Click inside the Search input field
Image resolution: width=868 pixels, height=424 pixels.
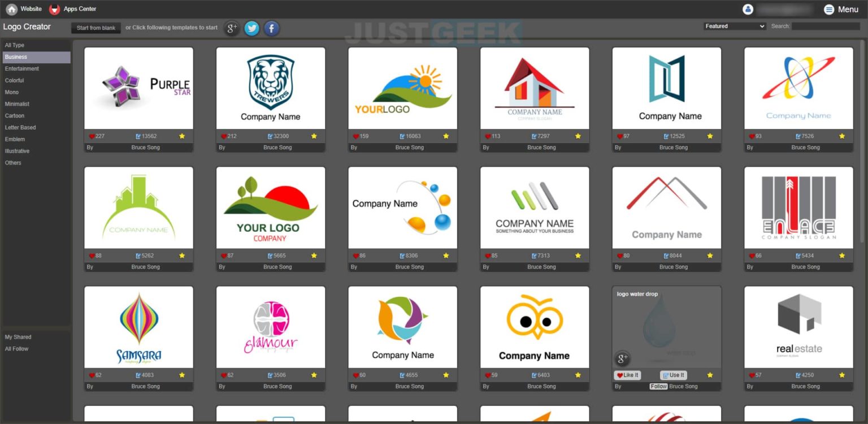[826, 26]
